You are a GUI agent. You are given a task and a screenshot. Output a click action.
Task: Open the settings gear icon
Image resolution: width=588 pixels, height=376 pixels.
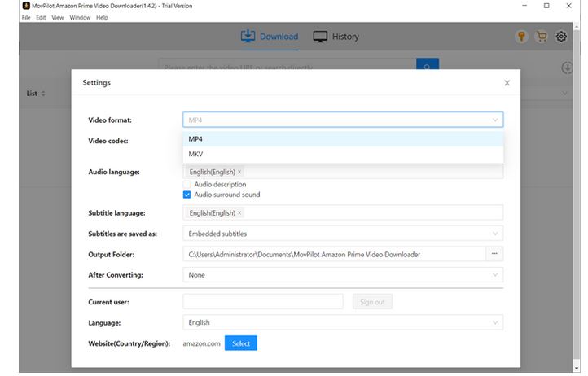[561, 37]
